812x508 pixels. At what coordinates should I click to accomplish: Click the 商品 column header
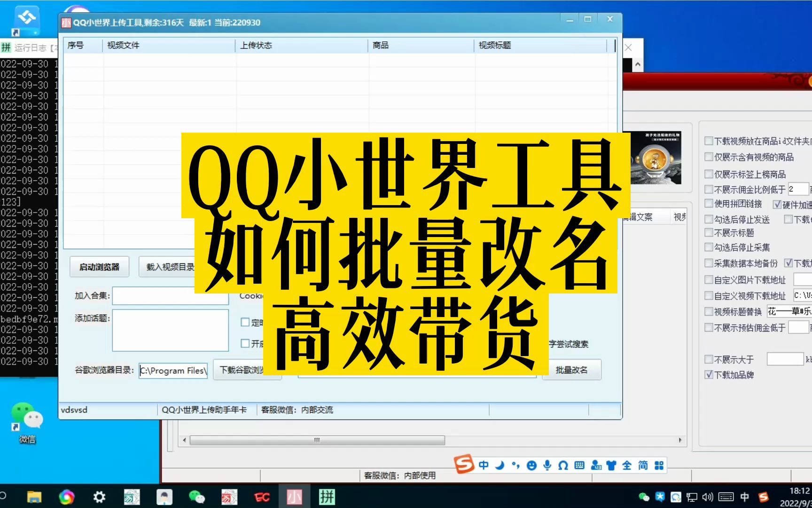[421, 45]
